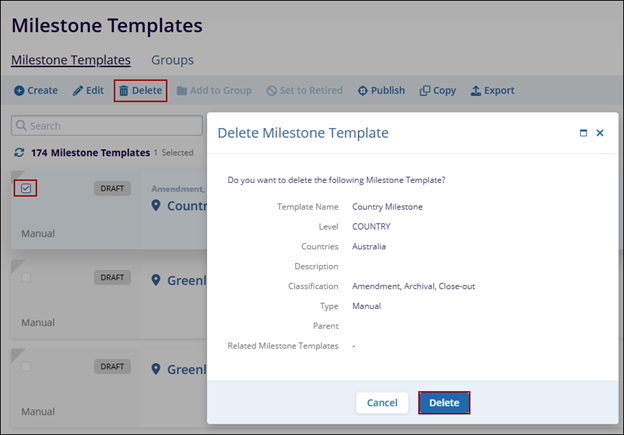Uncheck the selected first template checkbox
The image size is (624, 435).
pyautogui.click(x=26, y=188)
